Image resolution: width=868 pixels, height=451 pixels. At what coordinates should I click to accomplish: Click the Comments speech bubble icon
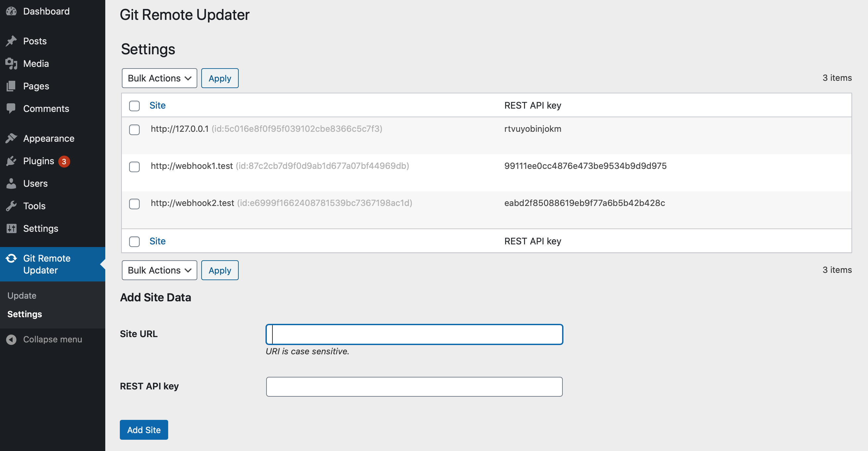click(x=11, y=109)
